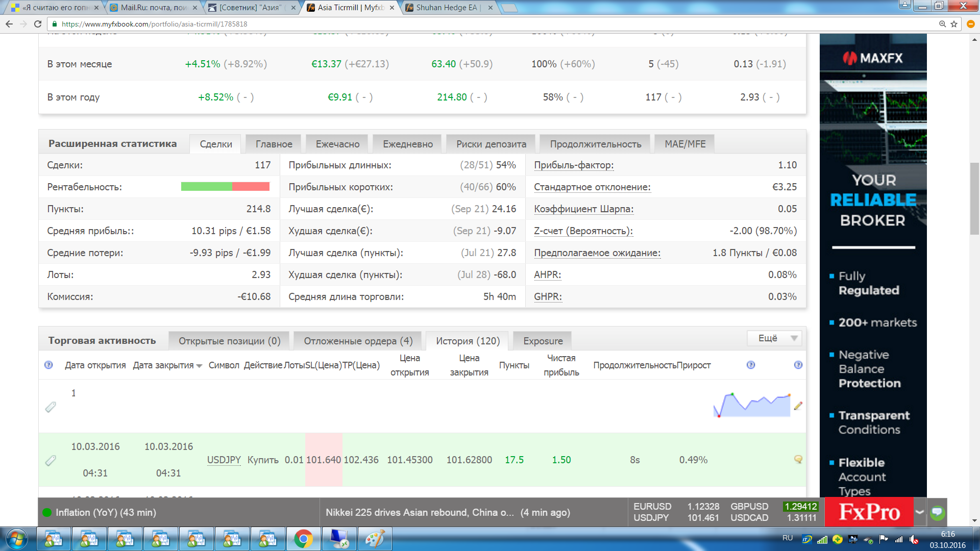Open the Ежечасно statistics tab
The image size is (980, 551).
[337, 144]
